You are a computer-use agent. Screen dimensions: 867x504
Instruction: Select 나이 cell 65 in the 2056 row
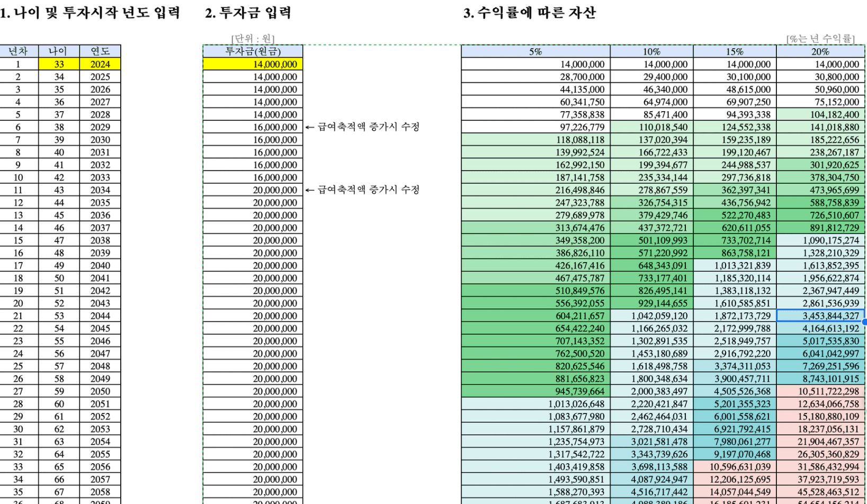[59, 467]
